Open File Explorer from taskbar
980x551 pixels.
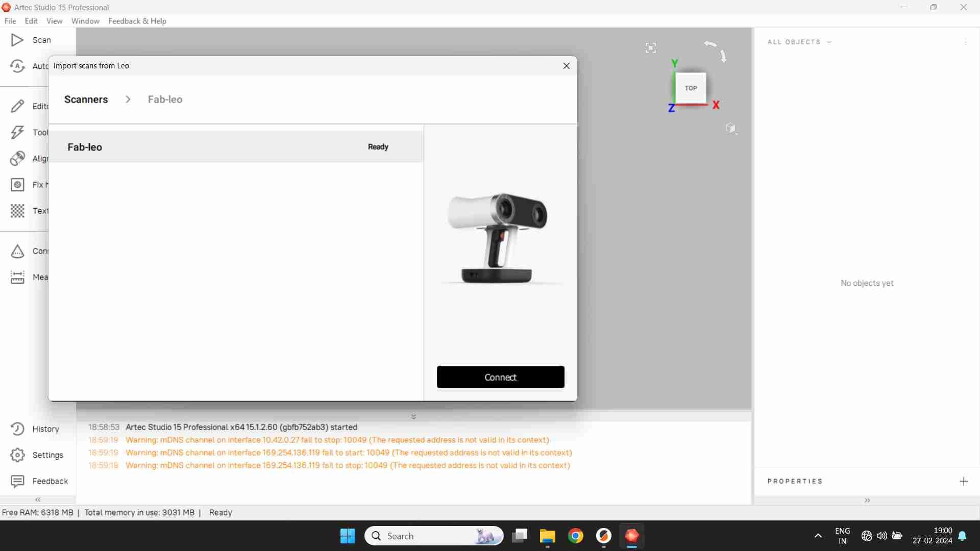click(547, 536)
